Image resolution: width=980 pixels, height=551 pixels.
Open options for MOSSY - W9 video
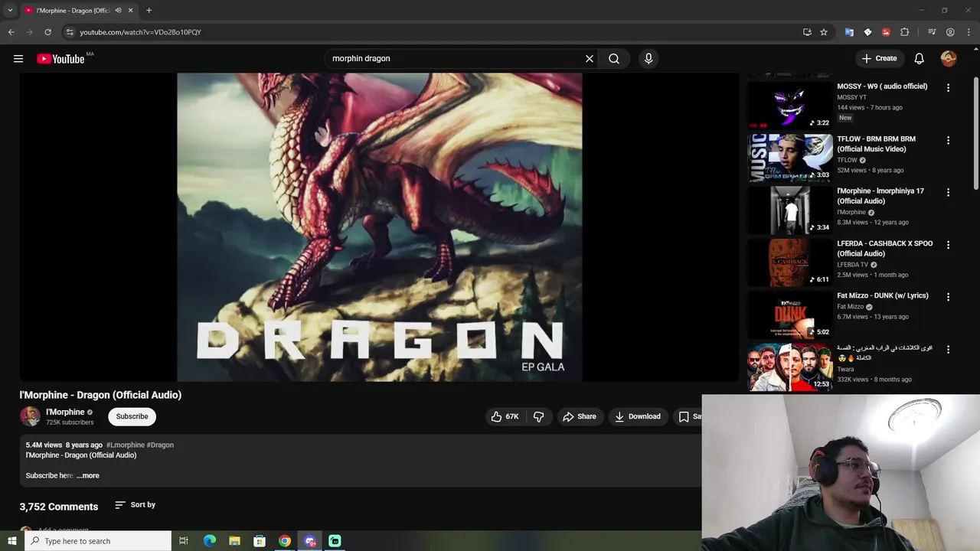pos(948,88)
